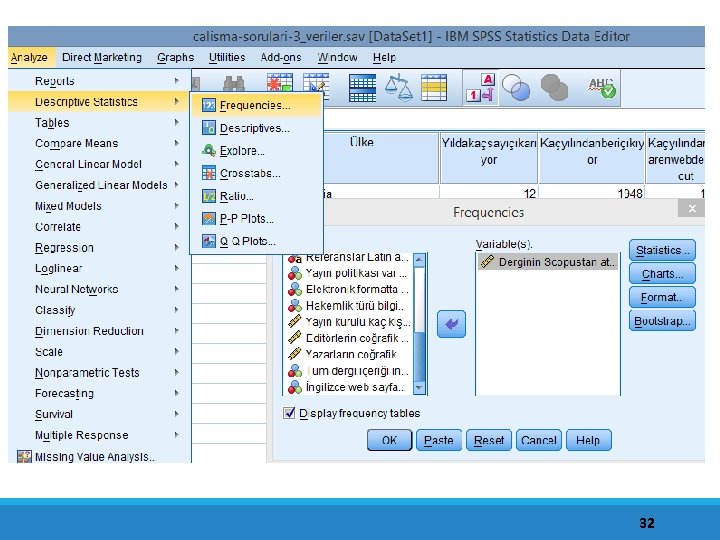Expand the Compare Means submenu arrow
720x540 pixels.
[x=177, y=143]
